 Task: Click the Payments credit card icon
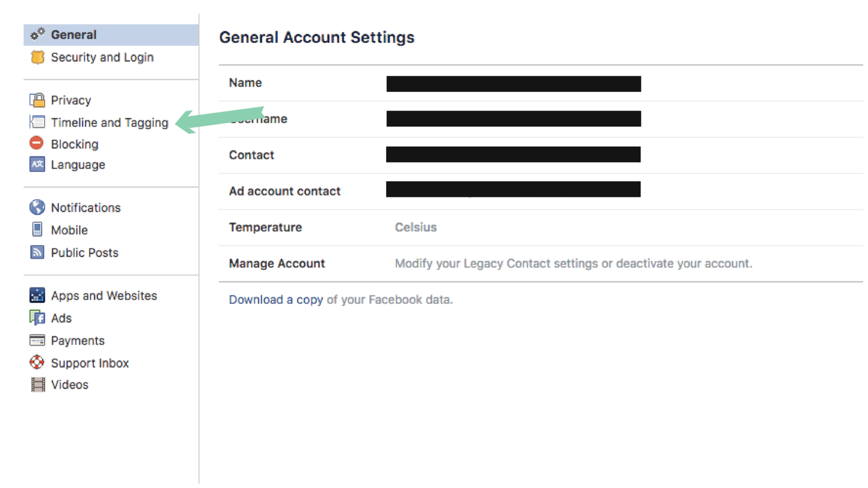pyautogui.click(x=37, y=340)
